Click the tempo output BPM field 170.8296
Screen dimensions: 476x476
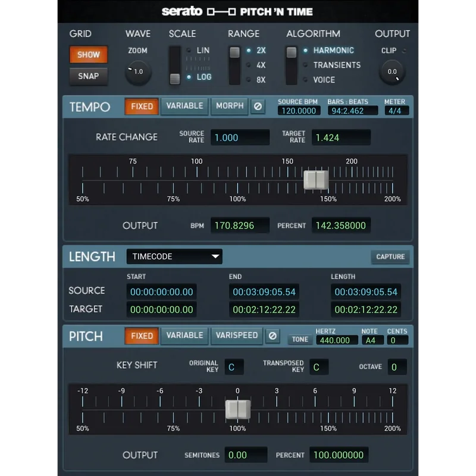[x=240, y=226]
